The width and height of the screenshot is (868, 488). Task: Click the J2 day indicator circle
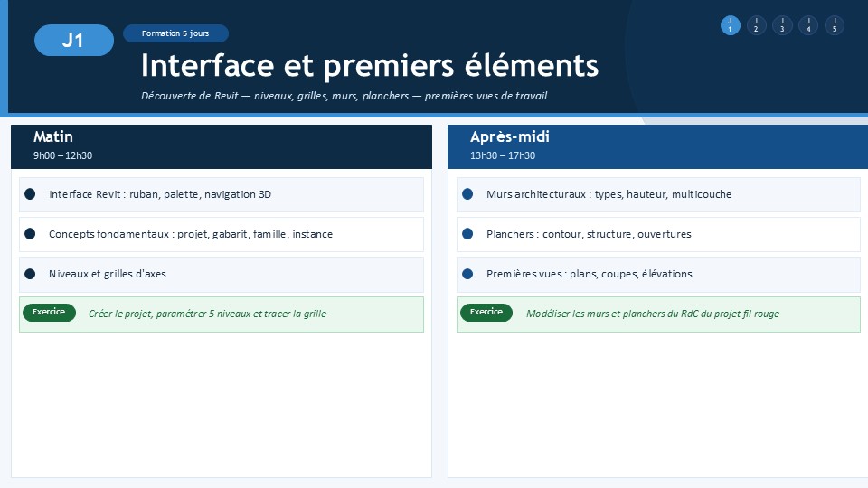(x=756, y=25)
